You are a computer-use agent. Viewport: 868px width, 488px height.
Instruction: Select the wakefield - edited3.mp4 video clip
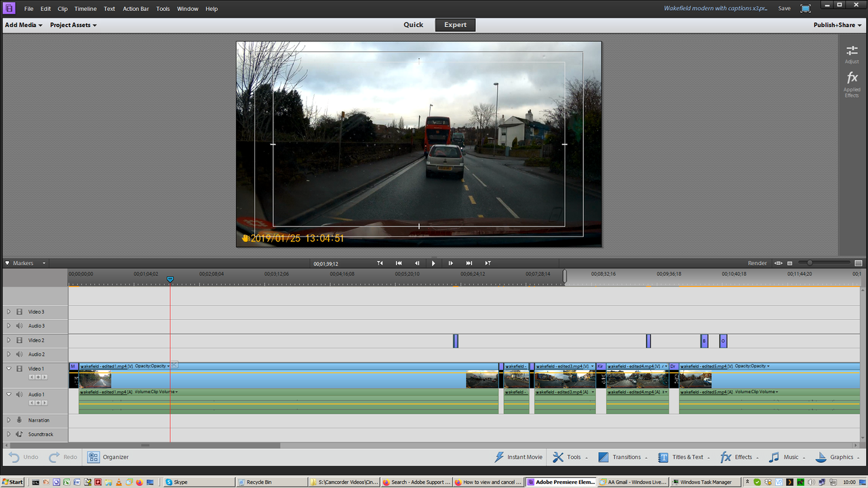pyautogui.click(x=566, y=375)
